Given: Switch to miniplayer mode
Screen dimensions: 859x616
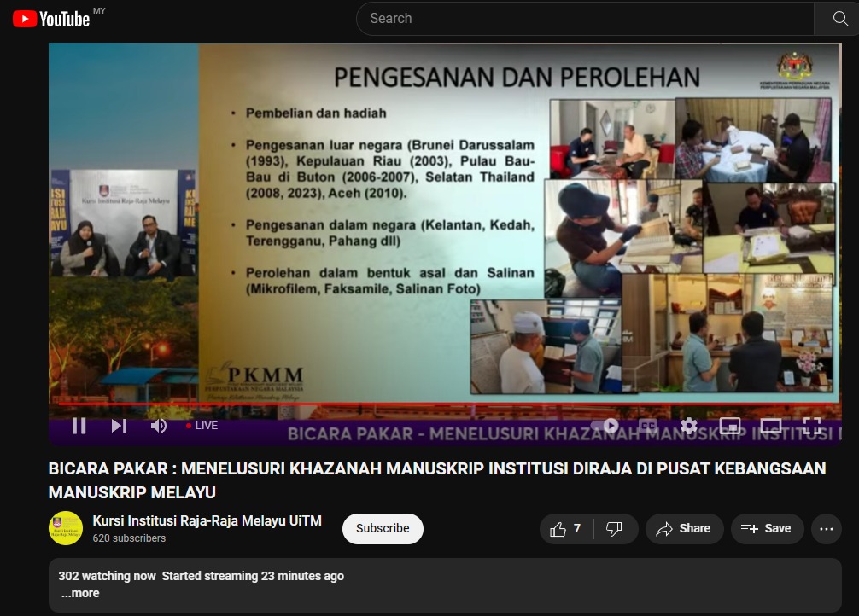Looking at the screenshot, I should point(730,425).
